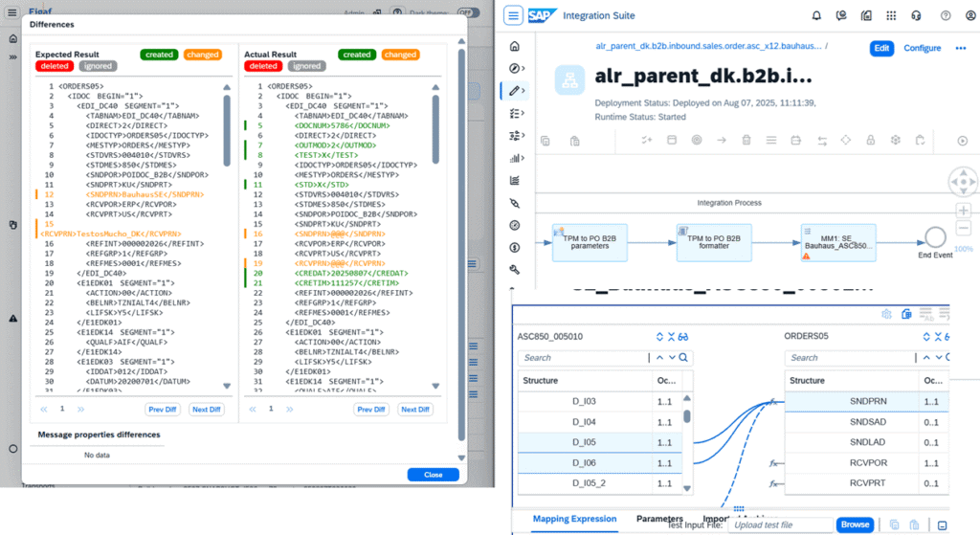Open the headset support icon in SAP header

coord(916,15)
